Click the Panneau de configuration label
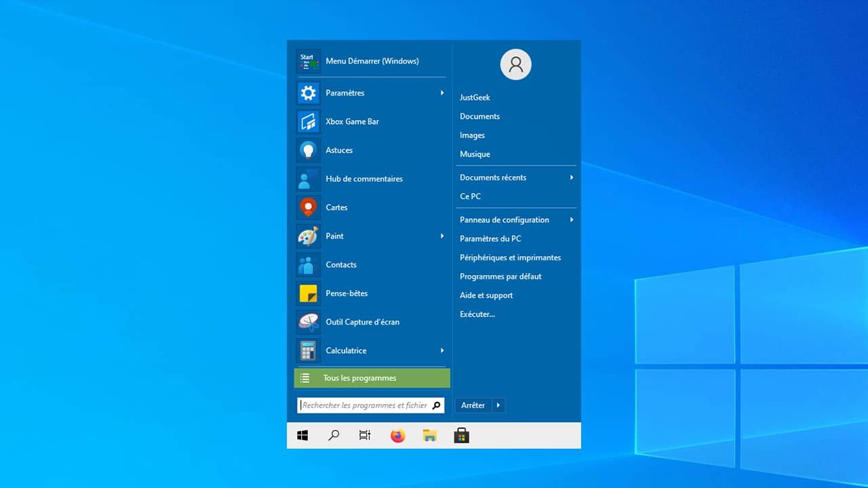Screen dimensions: 868x488 [505, 220]
